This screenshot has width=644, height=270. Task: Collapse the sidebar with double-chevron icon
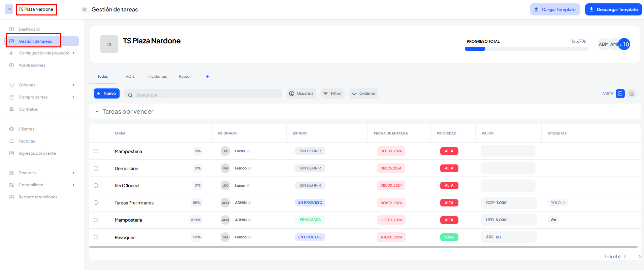point(84,9)
